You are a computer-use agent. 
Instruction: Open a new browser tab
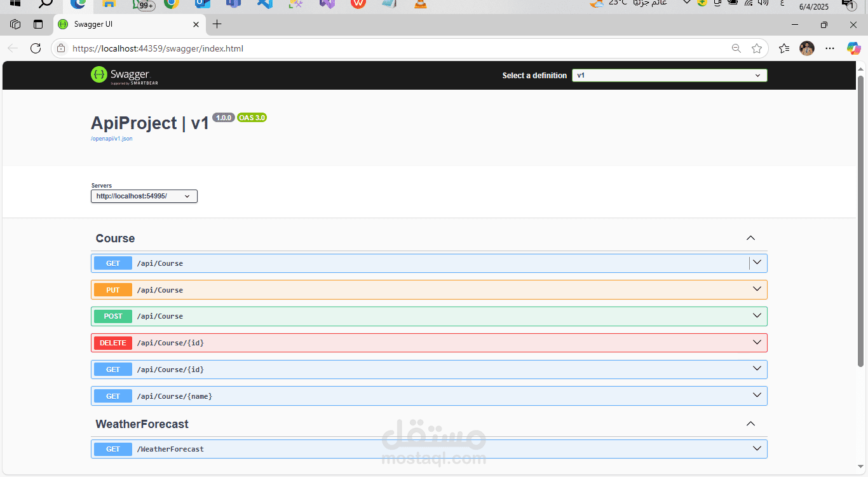click(217, 24)
